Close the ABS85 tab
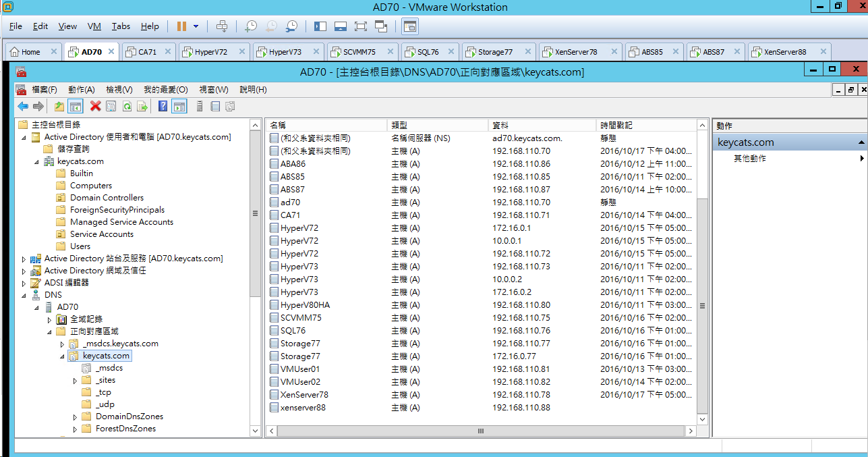This screenshot has width=868, height=457. click(x=674, y=52)
